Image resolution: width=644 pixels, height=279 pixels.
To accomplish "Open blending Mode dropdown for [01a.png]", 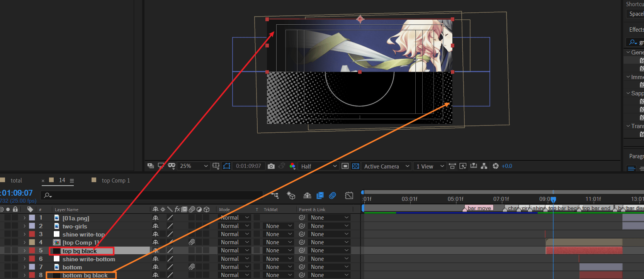I will click(x=235, y=218).
